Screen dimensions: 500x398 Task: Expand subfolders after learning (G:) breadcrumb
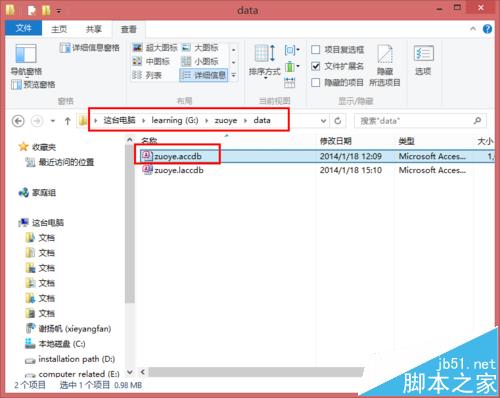pos(207,121)
